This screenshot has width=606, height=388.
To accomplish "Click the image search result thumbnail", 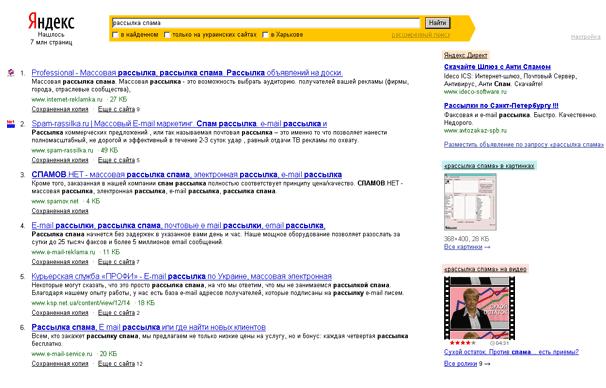I will click(470, 202).
